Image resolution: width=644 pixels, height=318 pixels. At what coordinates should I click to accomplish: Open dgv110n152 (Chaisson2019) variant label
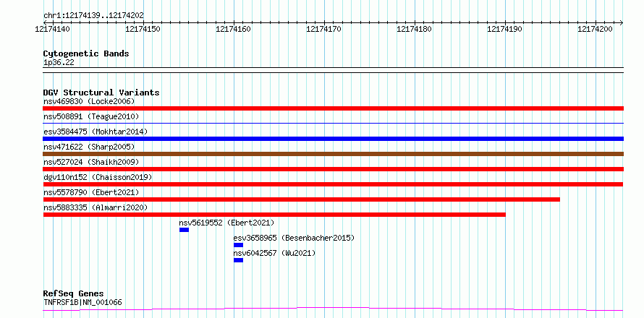click(x=98, y=177)
